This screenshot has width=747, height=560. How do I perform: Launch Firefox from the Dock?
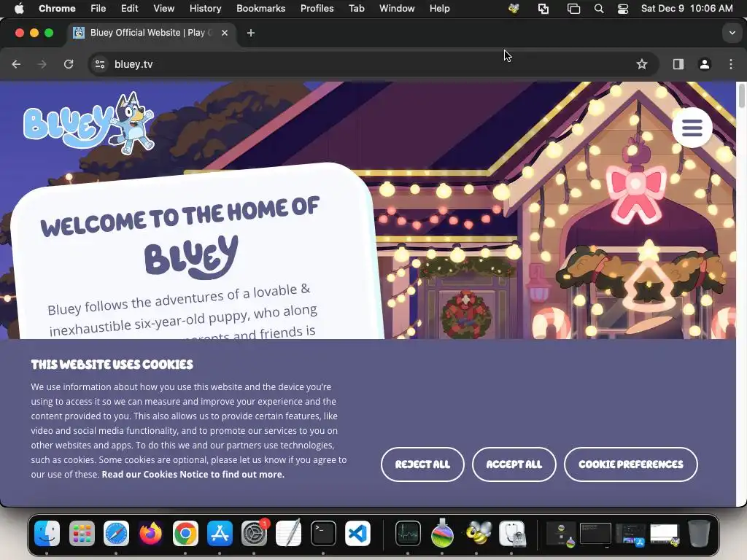click(150, 533)
